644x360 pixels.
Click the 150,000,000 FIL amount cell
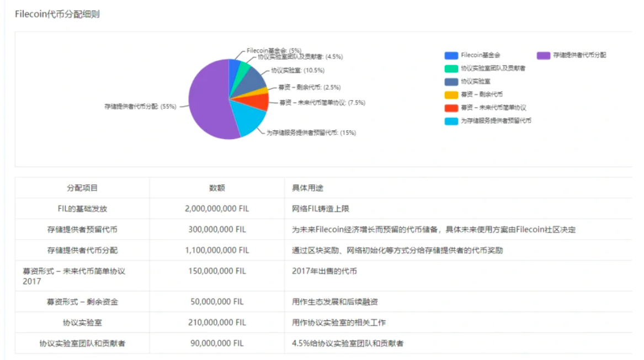pyautogui.click(x=217, y=271)
